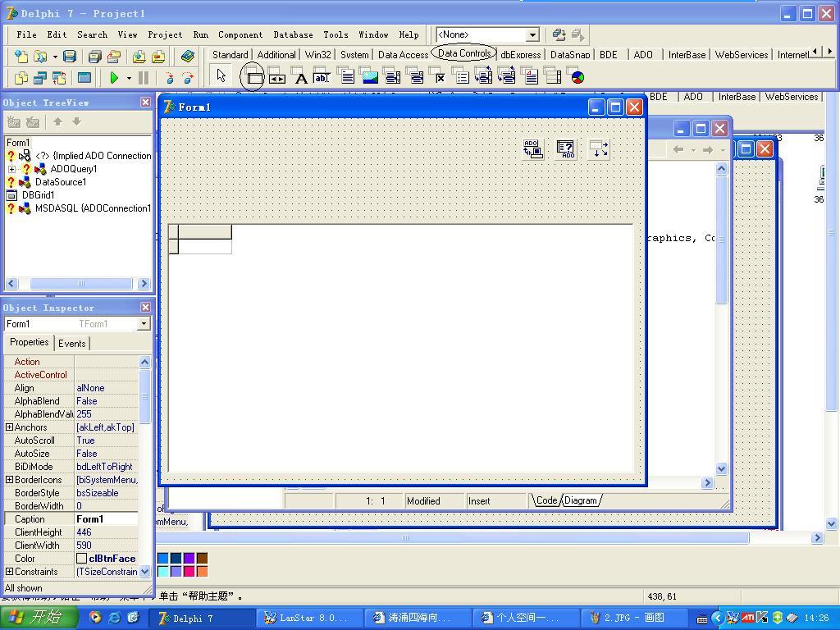Click the clBtnFace Color property swatch
Viewport: 840px width, 630px height.
coord(82,559)
